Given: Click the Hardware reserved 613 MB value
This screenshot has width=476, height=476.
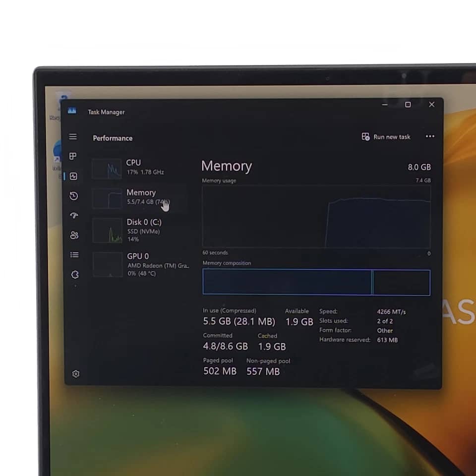Looking at the screenshot, I should [x=387, y=340].
